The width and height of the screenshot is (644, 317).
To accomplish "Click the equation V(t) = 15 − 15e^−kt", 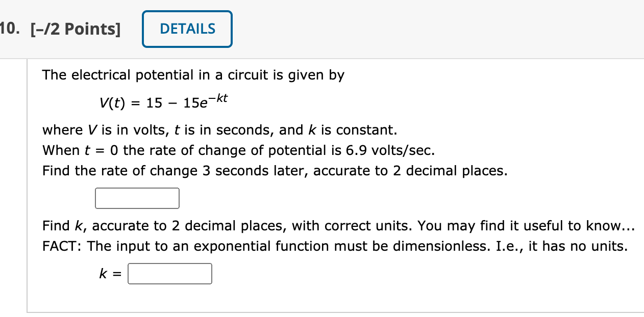I will pos(163,102).
